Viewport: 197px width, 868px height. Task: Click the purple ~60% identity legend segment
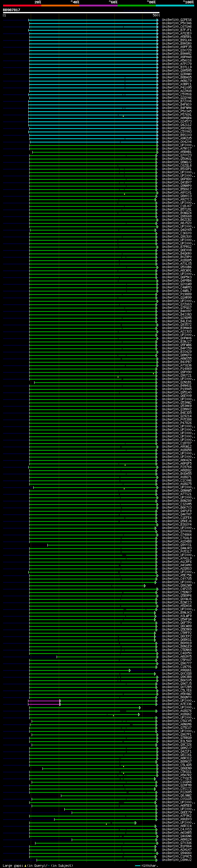[x=98, y=6]
